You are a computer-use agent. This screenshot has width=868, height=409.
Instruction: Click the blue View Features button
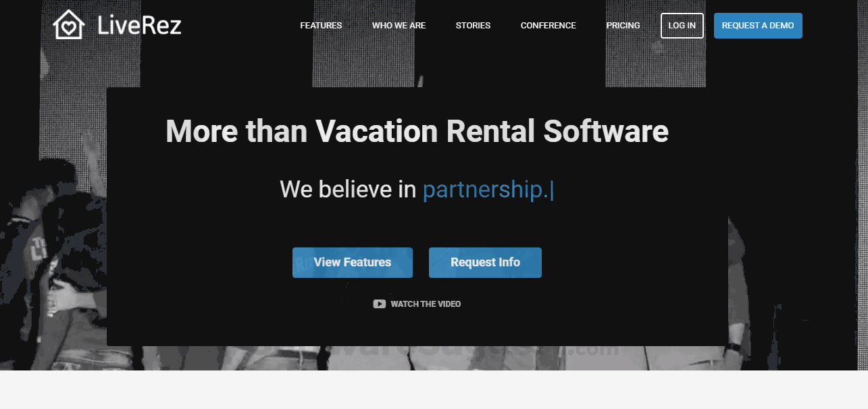353,262
